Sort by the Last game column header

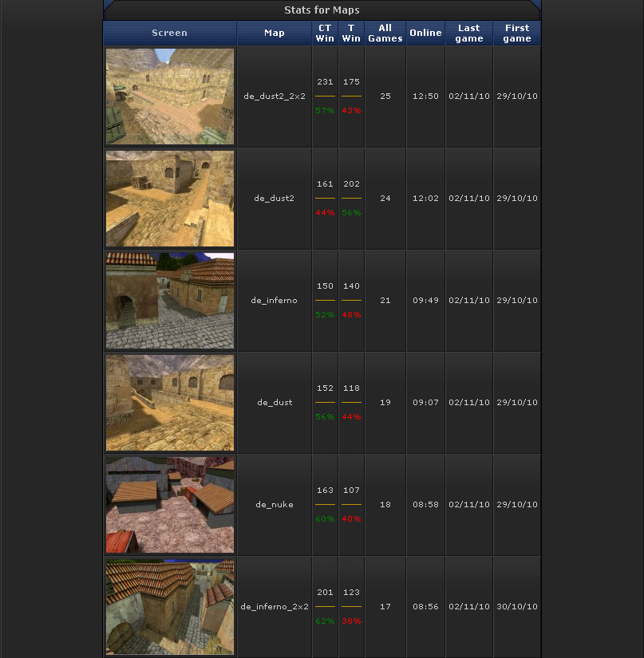[x=469, y=33]
